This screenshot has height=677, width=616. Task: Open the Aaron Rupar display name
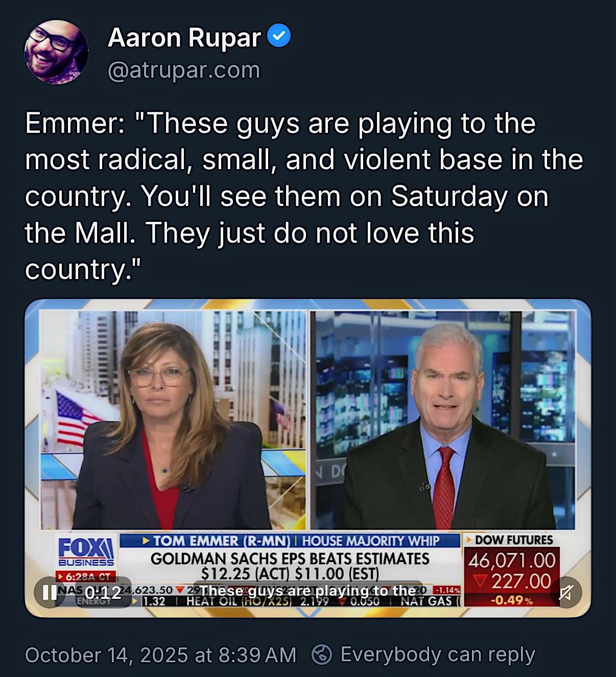(184, 37)
